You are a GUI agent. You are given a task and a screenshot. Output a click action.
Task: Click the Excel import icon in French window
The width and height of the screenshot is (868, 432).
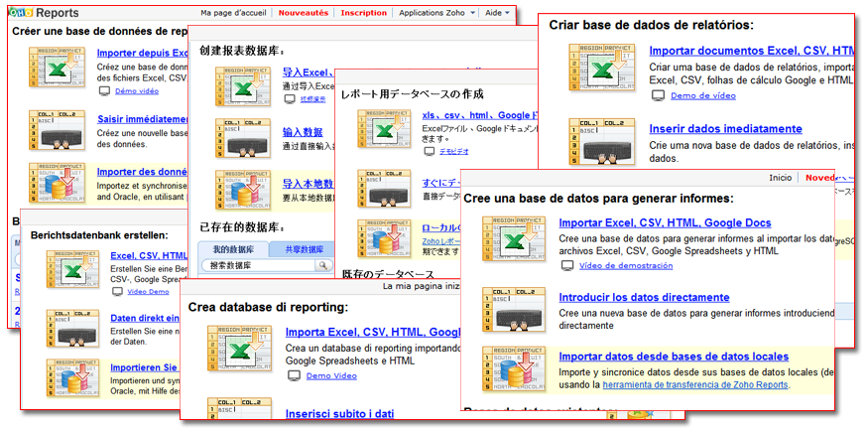click(x=57, y=67)
